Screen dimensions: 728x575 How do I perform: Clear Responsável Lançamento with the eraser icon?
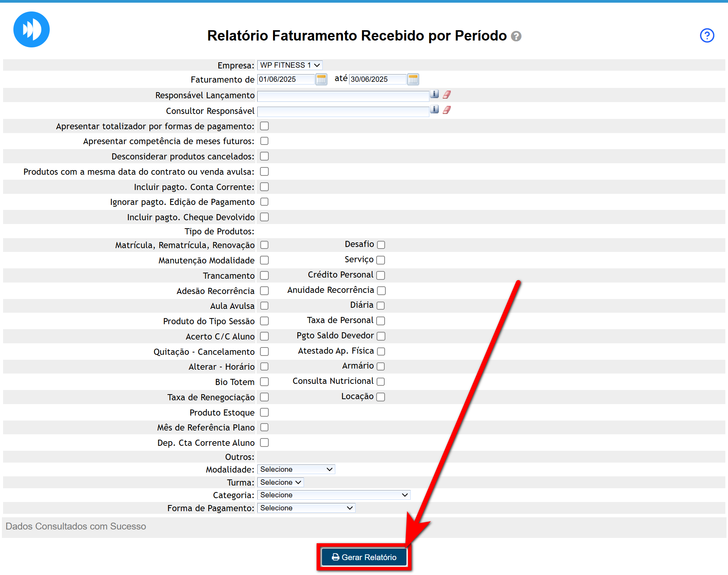447,94
